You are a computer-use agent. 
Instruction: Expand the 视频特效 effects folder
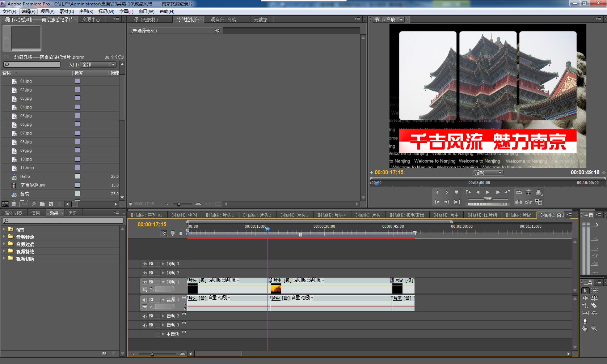click(x=4, y=251)
